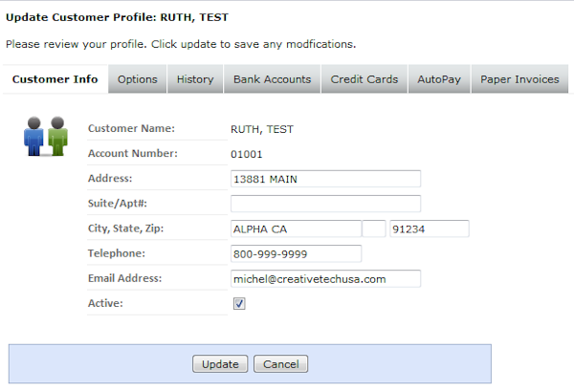This screenshot has width=574, height=392.
Task: Open the Credit Cards tab
Action: tap(364, 79)
